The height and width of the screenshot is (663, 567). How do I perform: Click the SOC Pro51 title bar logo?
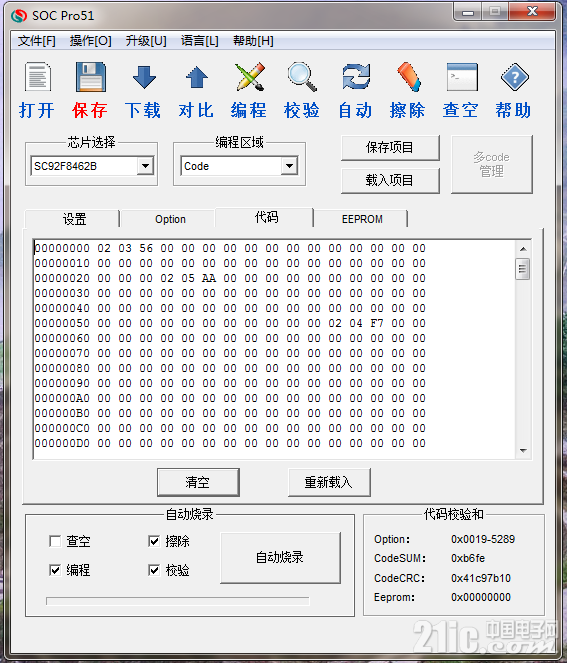click(19, 16)
